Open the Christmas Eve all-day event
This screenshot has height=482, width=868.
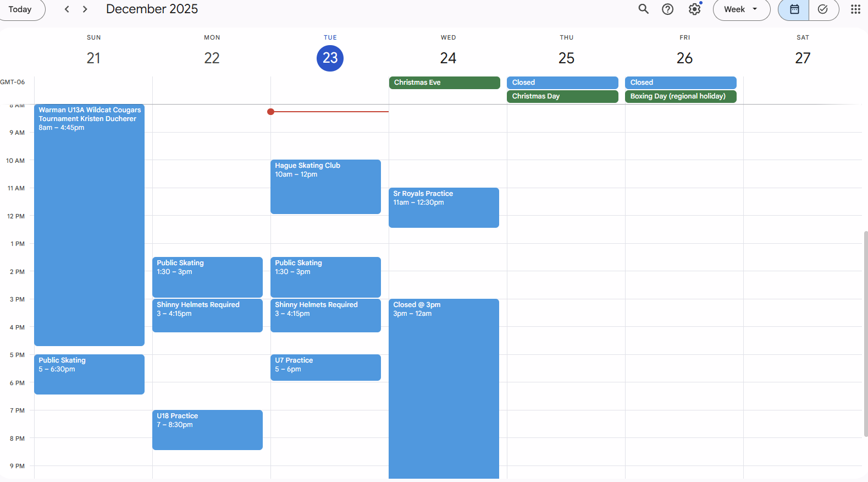coord(444,83)
